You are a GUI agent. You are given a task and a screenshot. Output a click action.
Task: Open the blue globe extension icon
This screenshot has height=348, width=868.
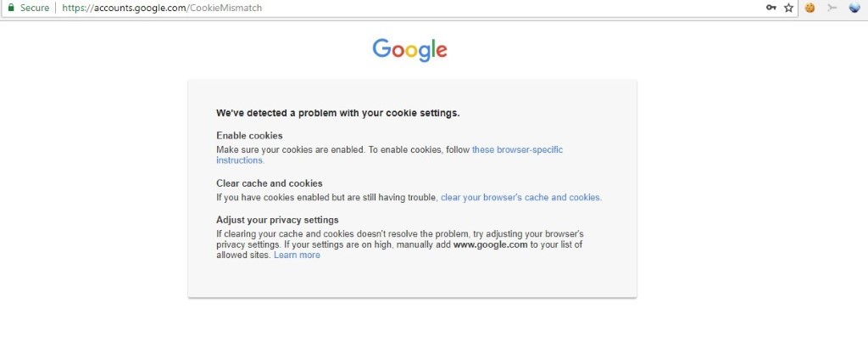(x=854, y=8)
